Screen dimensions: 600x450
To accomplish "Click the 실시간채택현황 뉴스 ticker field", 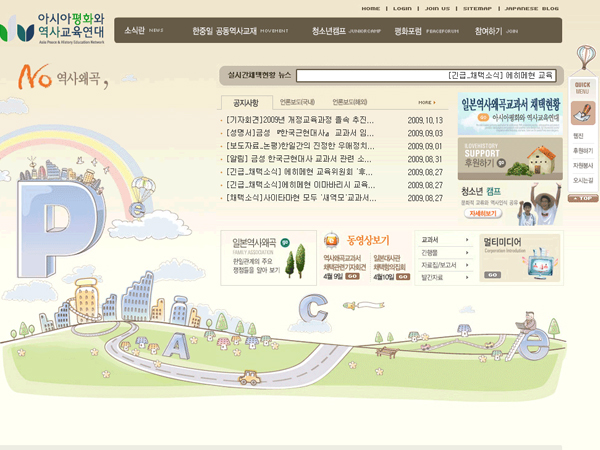I will tap(425, 75).
